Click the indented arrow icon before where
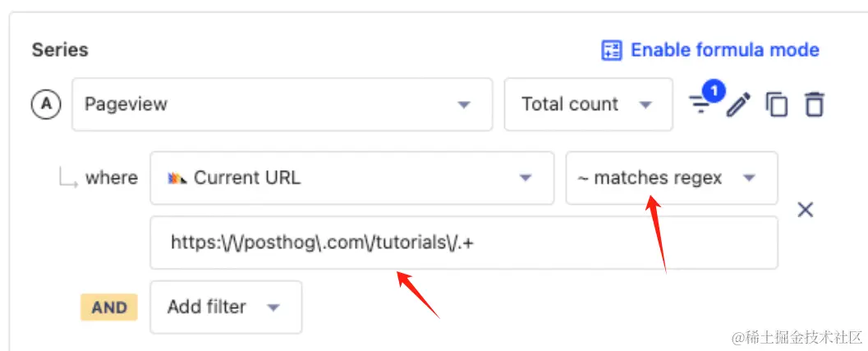 [x=67, y=178]
